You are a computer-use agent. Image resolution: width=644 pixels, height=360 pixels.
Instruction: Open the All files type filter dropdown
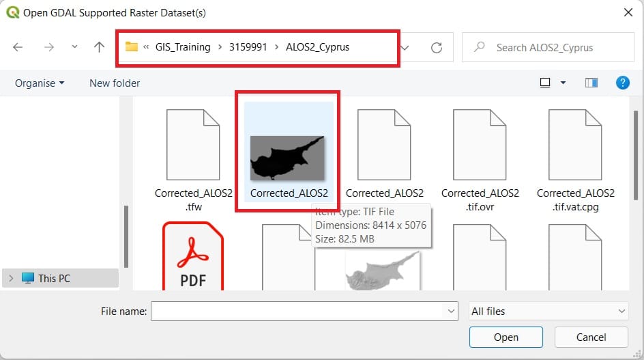[548, 311]
